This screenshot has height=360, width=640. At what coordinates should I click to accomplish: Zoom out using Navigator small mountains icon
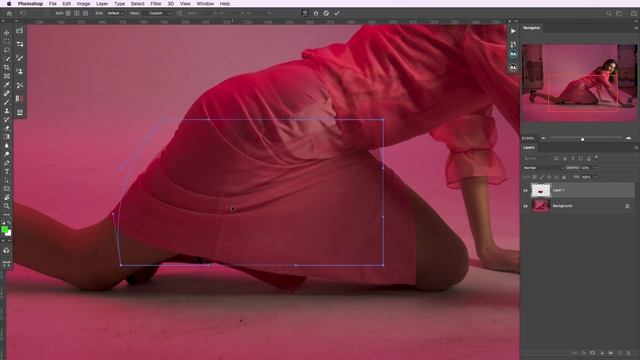pos(543,138)
